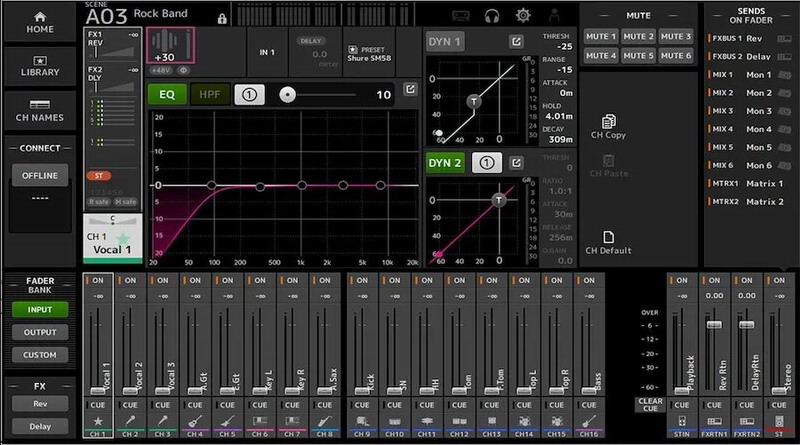The image size is (800, 445).
Task: Select the CH 6 keyboard icon
Action: click(260, 422)
